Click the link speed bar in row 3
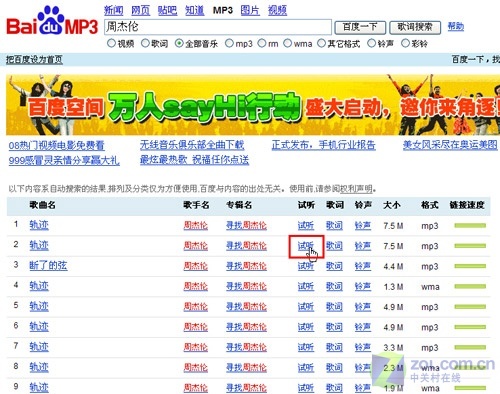The width and height of the screenshot is (500, 394). click(x=470, y=266)
